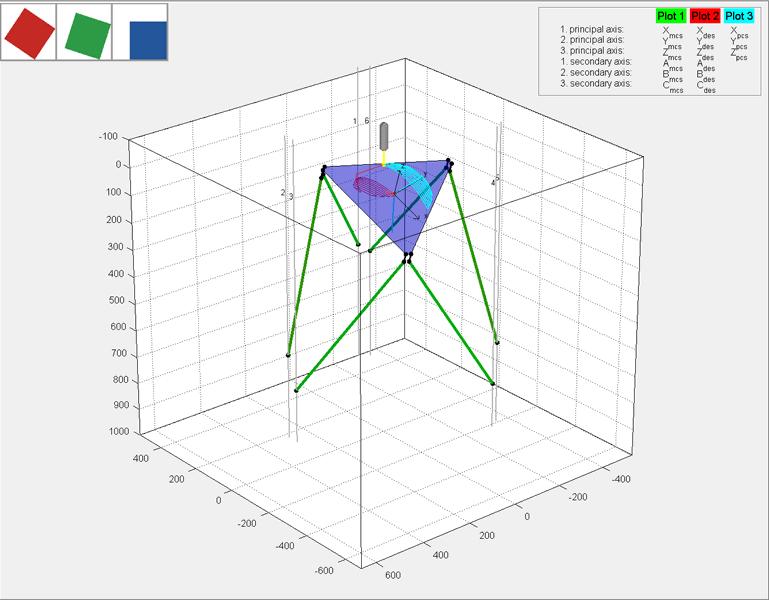769x600 pixels.
Task: Click the blue square view icon
Action: point(149,41)
